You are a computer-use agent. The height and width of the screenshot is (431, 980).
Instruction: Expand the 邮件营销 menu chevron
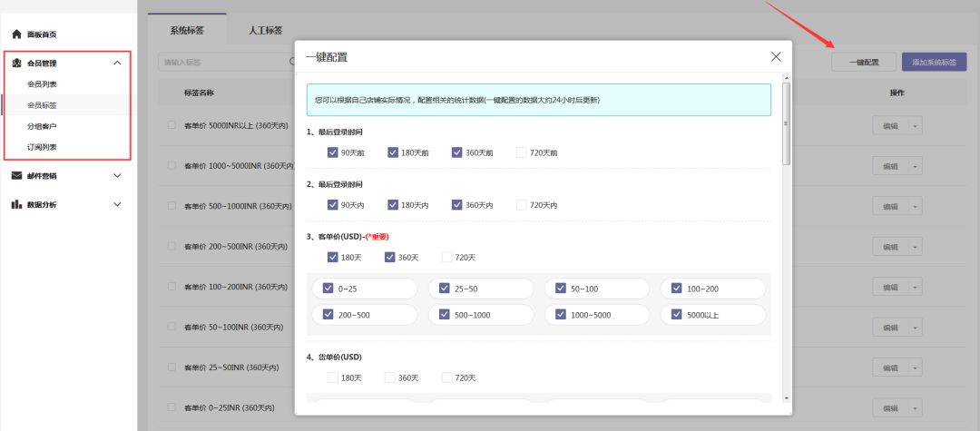coord(117,175)
